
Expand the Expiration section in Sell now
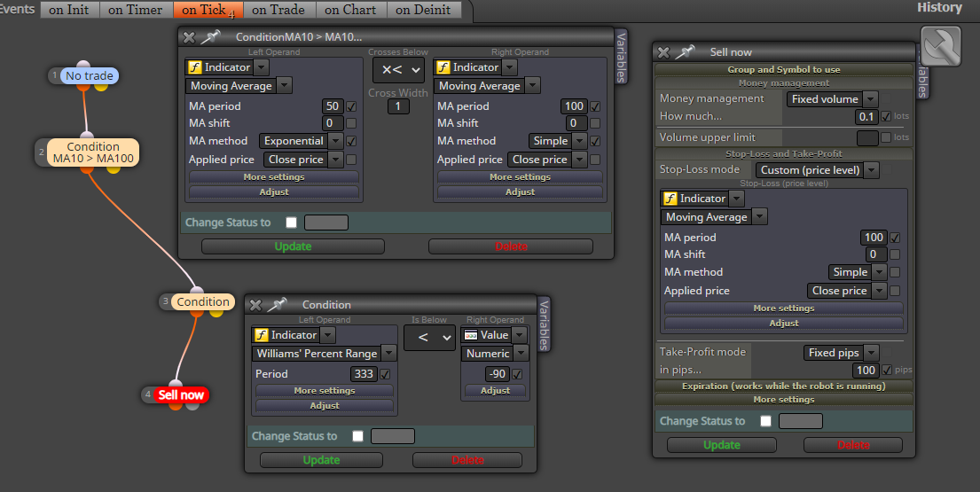(784, 386)
